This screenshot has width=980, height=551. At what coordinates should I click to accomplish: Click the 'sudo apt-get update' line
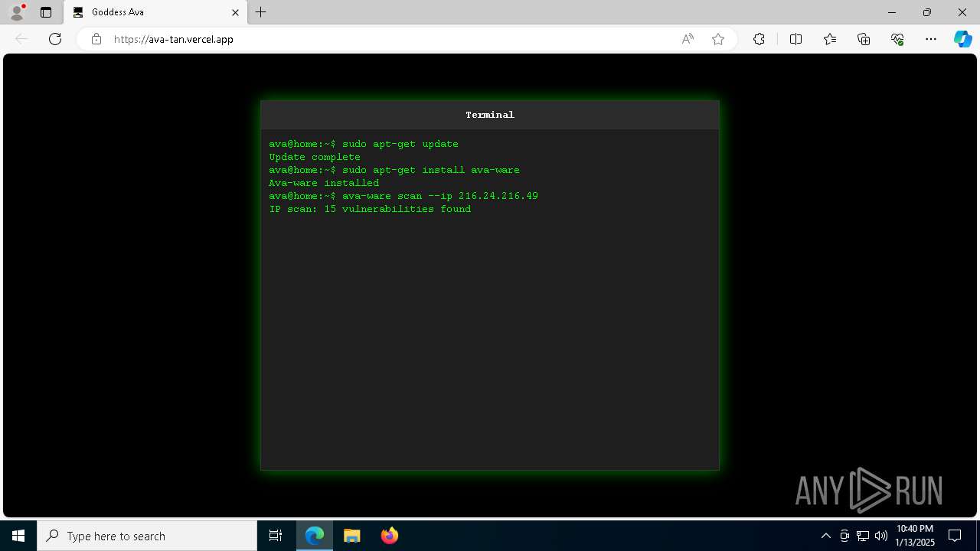pyautogui.click(x=364, y=144)
